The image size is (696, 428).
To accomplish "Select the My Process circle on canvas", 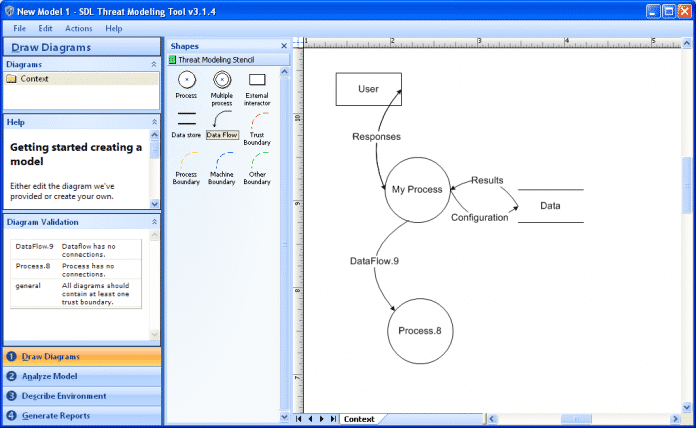I will (417, 190).
